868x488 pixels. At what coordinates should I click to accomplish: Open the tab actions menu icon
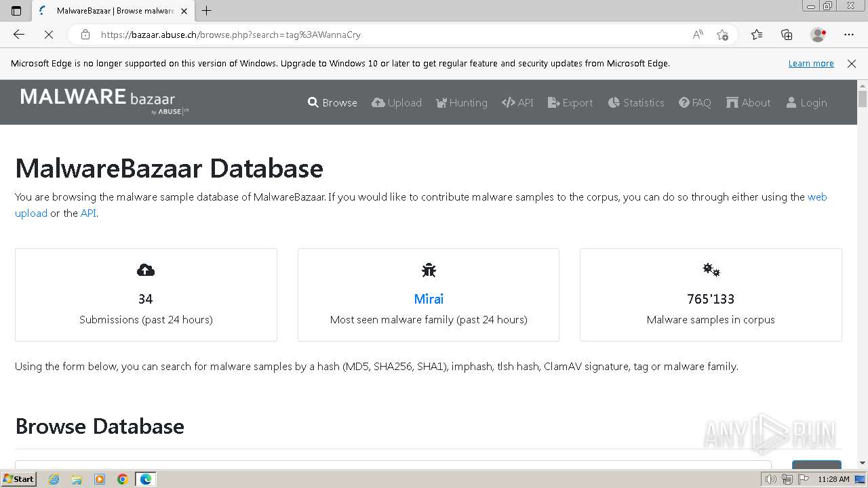16,10
